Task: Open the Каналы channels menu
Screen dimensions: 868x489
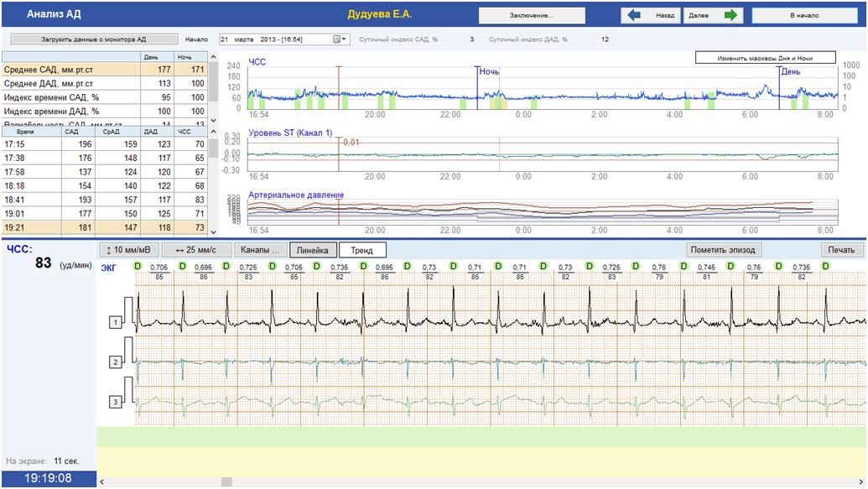Action: 259,250
